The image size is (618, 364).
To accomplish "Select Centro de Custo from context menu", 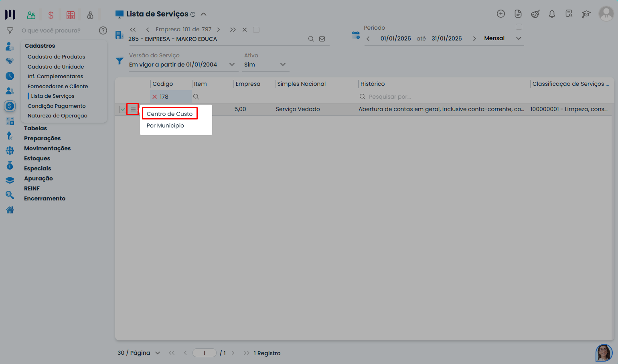I will (x=170, y=114).
